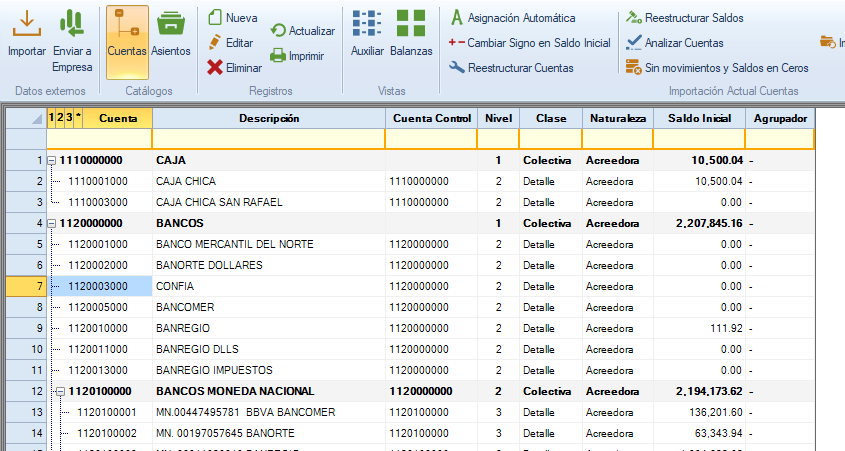Refresh the list with Actualizar
845x451 pixels.
point(279,31)
